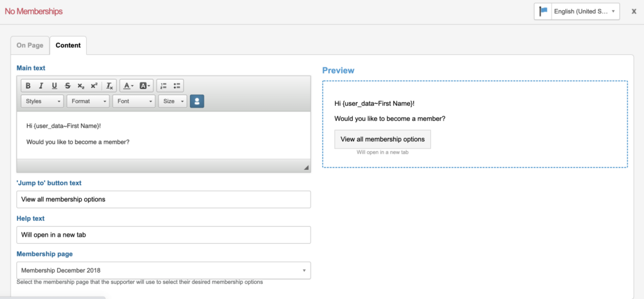Viewport: 644px width, 299px height.
Task: Toggle subscript formatting
Action: (x=80, y=86)
